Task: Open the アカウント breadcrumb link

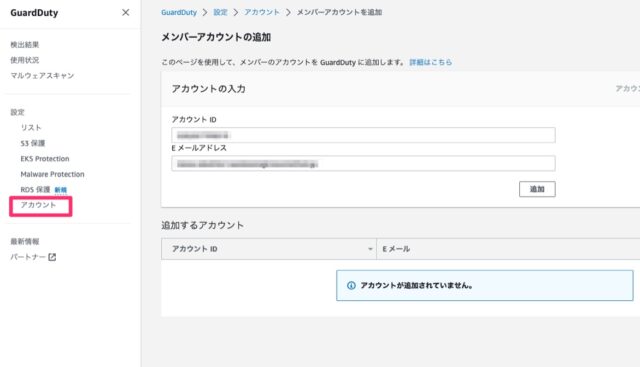Action: [x=262, y=12]
